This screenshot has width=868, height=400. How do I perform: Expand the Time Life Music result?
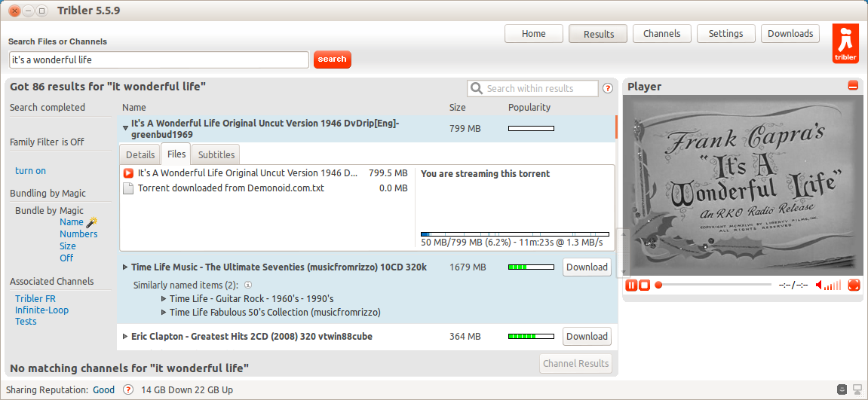[x=126, y=267]
